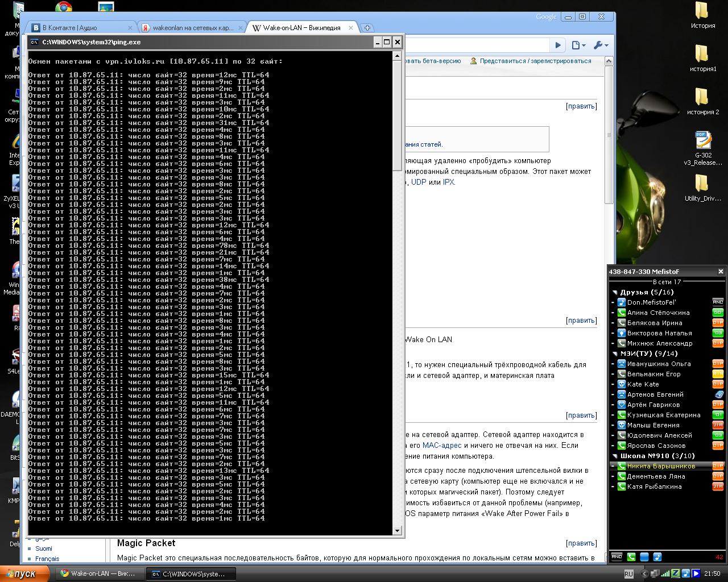Select contact Катя Рыбалкина
The width and height of the screenshot is (728, 582).
point(655,487)
